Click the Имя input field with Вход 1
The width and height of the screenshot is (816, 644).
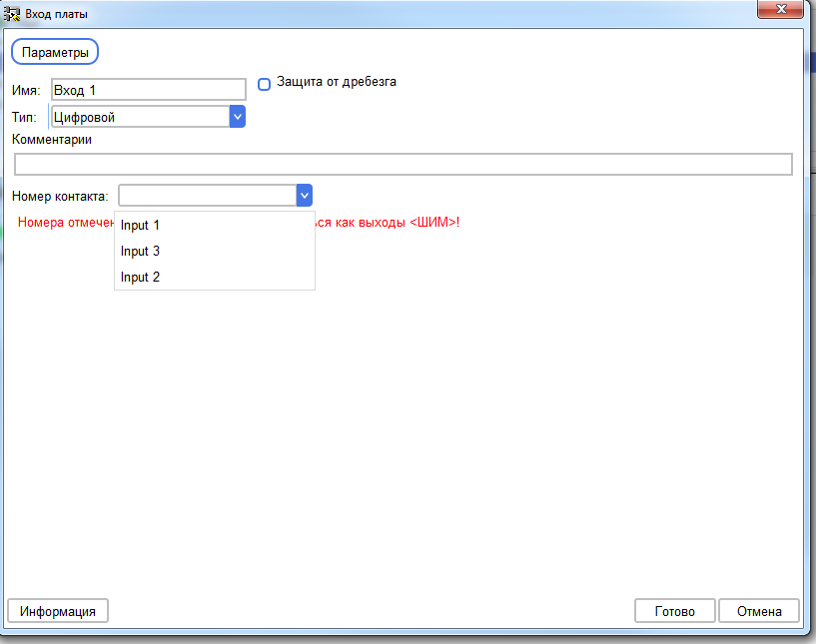coord(148,90)
